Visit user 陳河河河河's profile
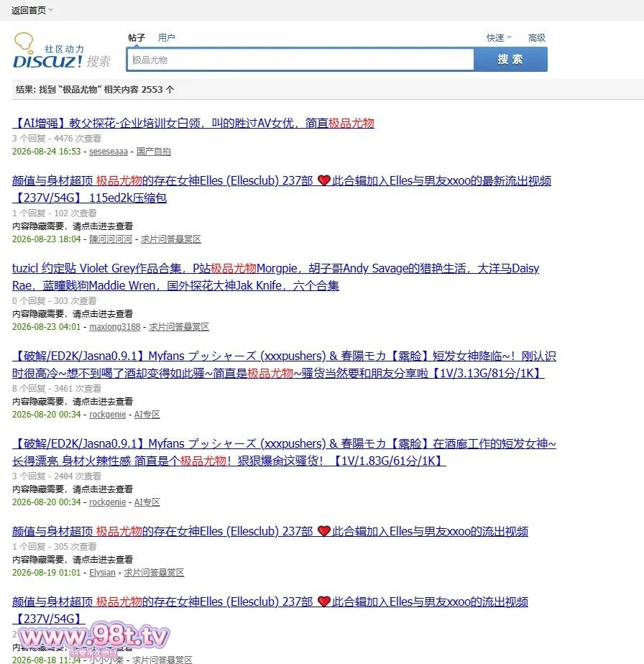 click(111, 239)
